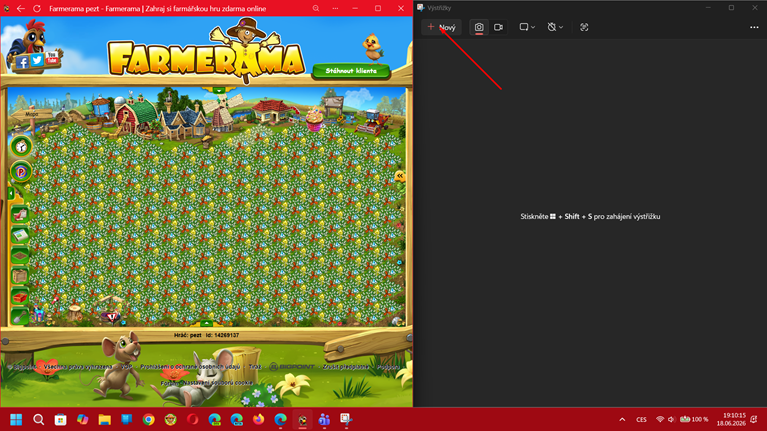Image resolution: width=767 pixels, height=431 pixels.
Task: Open the red toolbox icon
Action: 20,297
